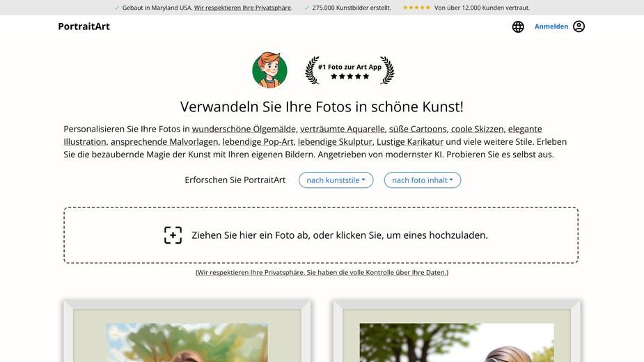
Task: Expand the nach kunststile dropdown
Action: [336, 180]
